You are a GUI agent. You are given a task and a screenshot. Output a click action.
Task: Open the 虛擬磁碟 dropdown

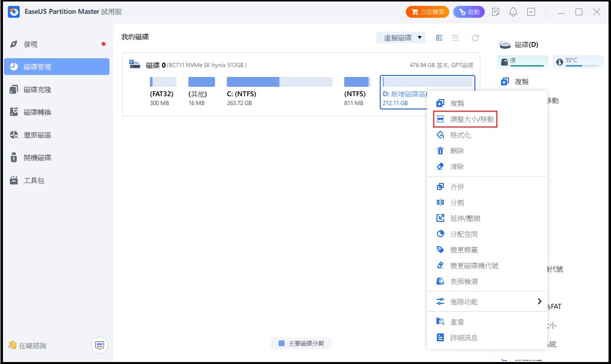coord(400,37)
